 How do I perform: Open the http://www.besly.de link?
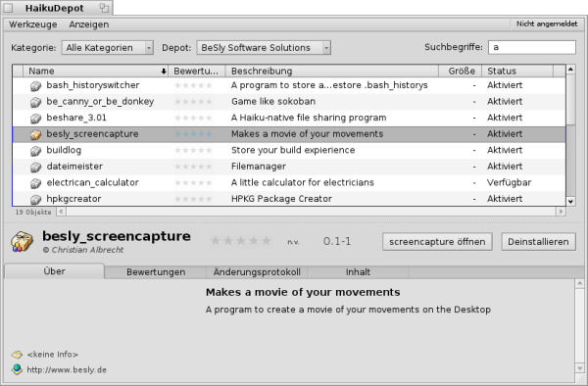(67, 370)
